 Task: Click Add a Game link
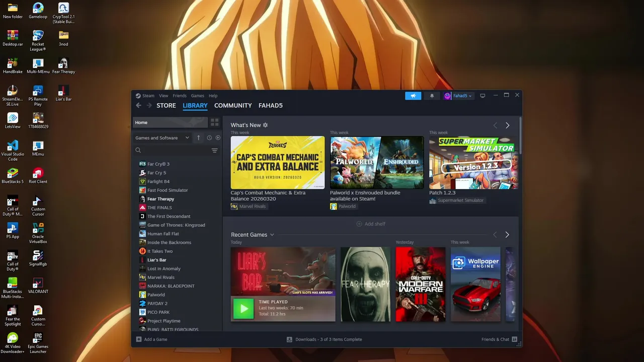(155, 339)
